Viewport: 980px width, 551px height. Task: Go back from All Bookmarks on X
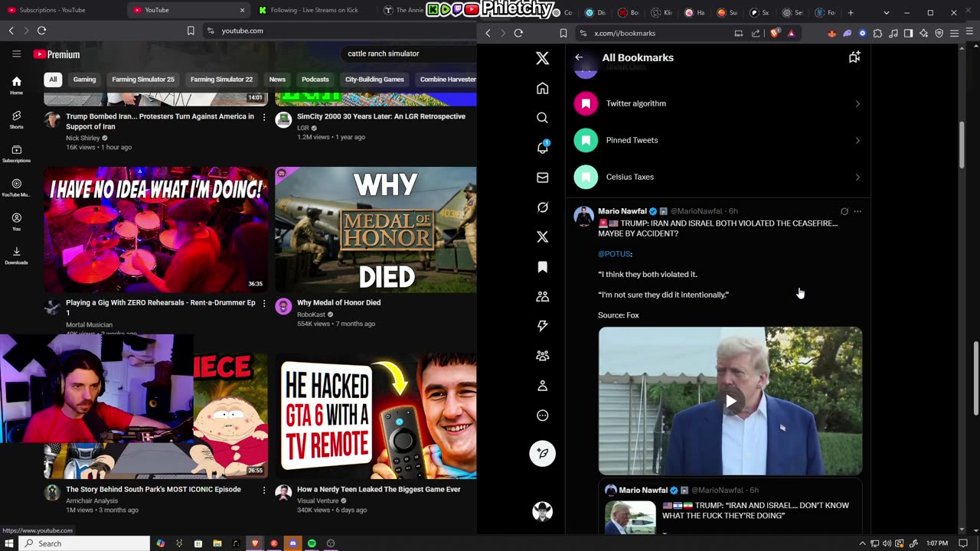[x=579, y=57]
